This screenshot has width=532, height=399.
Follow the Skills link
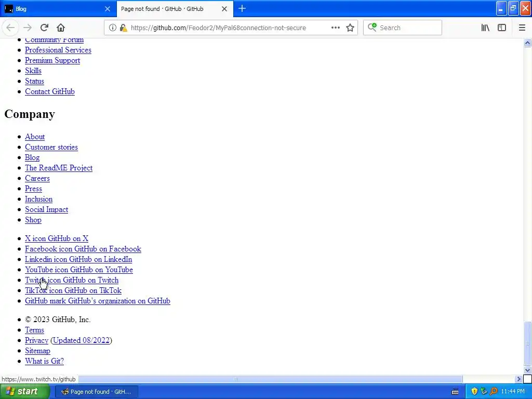coord(33,71)
